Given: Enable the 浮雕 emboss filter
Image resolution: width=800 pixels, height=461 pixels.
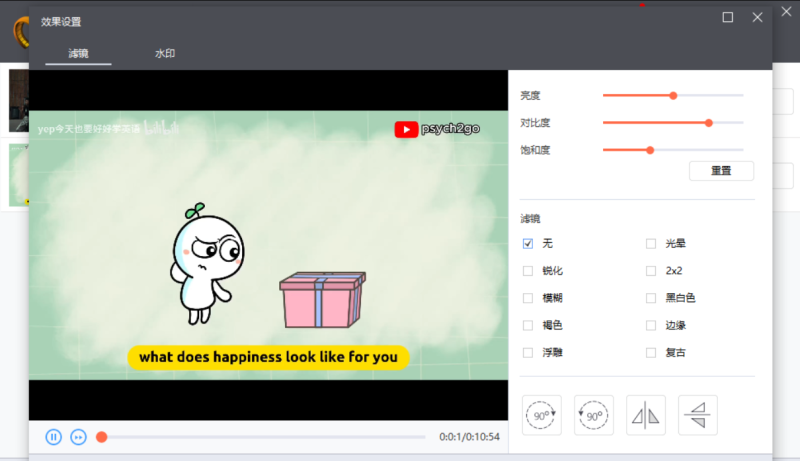Looking at the screenshot, I should pos(528,352).
